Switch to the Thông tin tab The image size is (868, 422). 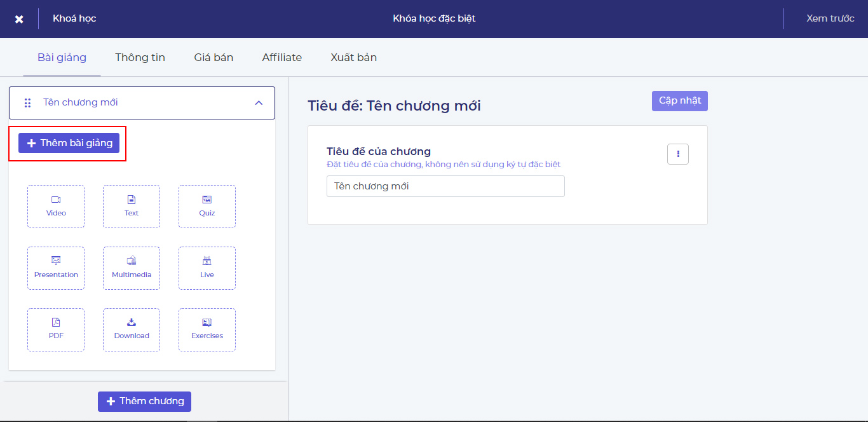[x=140, y=57]
